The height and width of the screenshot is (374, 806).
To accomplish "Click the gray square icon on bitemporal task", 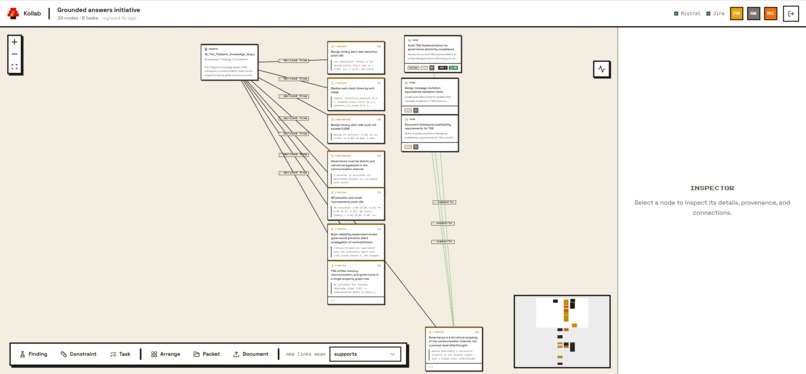I will pyautogui.click(x=416, y=147).
